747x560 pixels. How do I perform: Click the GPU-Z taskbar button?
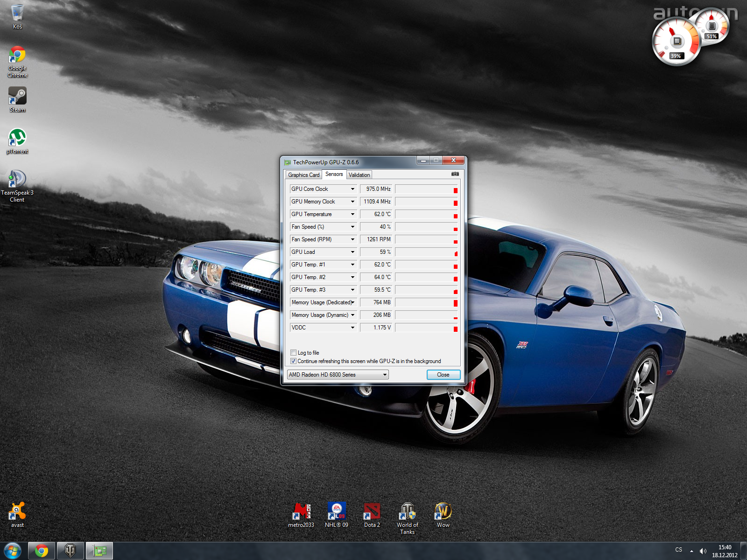tap(99, 551)
